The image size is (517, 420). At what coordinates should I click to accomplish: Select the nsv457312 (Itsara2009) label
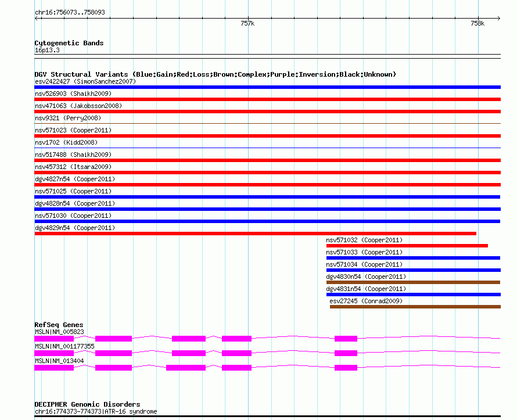(x=73, y=167)
